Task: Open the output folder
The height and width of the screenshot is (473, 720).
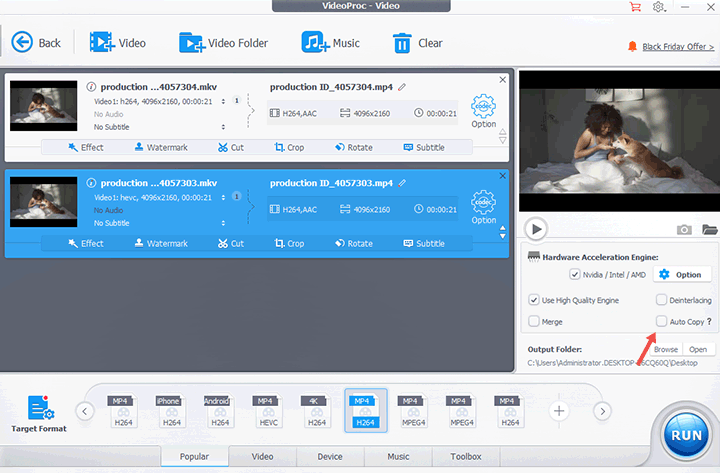Action: [x=698, y=349]
